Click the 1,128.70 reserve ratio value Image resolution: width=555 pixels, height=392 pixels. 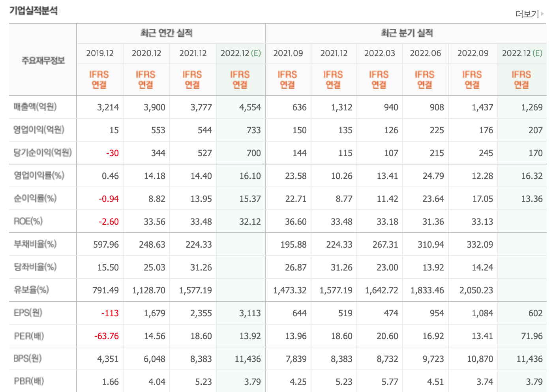point(149,290)
